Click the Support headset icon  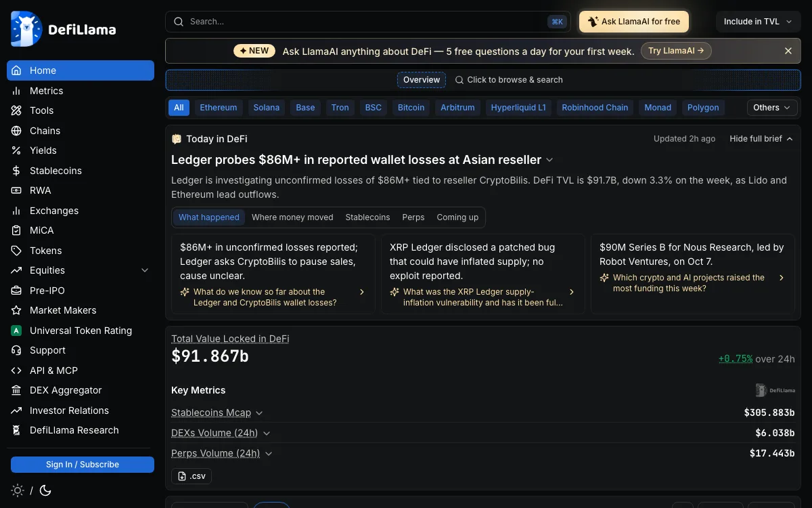[x=16, y=350]
